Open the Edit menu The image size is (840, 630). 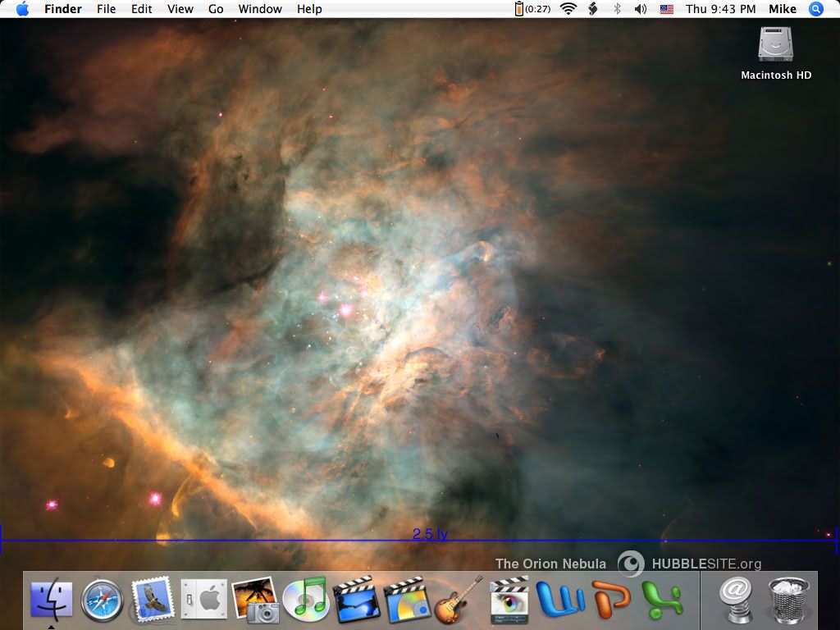coord(141,8)
